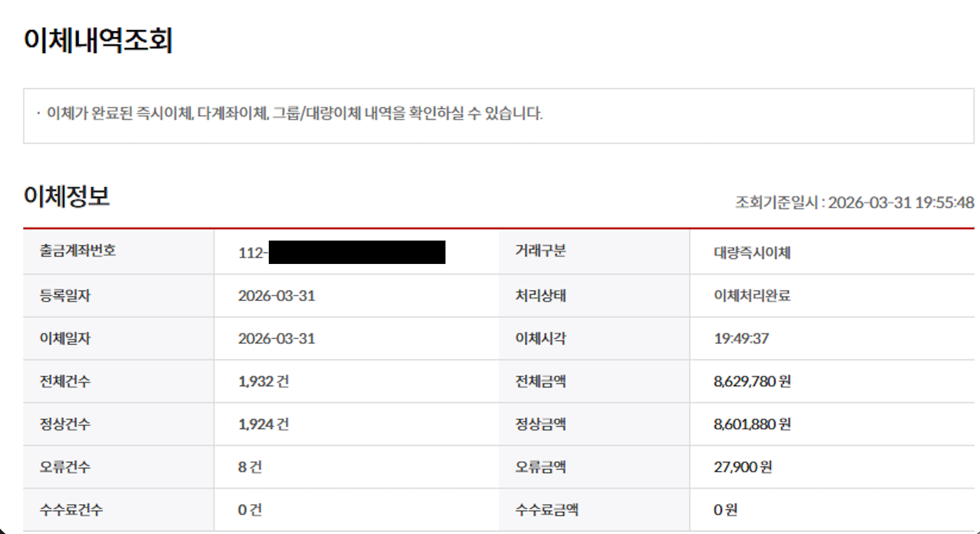This screenshot has height=534, width=980.
Task: Click the 등록일자 label cell
Action: (118, 295)
